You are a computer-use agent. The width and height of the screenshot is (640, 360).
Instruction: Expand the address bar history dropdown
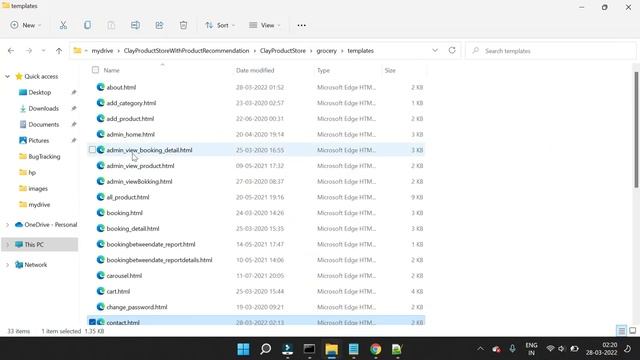pos(435,51)
